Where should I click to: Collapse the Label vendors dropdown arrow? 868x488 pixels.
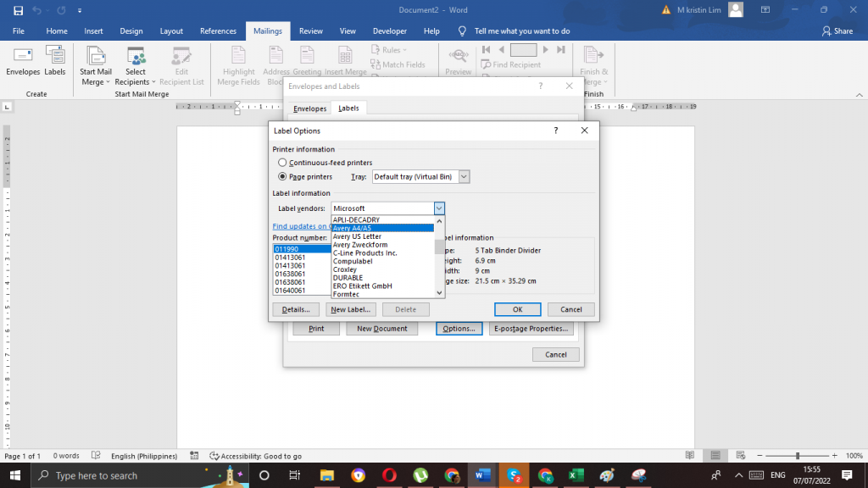pyautogui.click(x=439, y=208)
